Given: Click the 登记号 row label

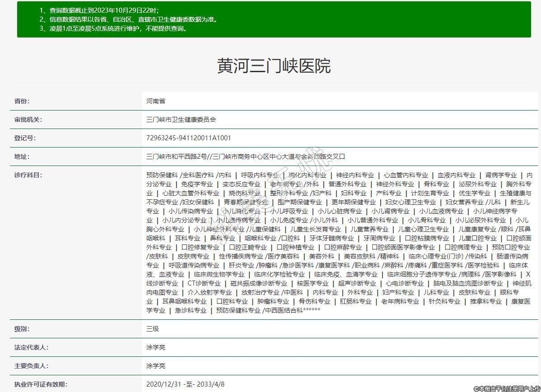Looking at the screenshot, I should [25, 138].
